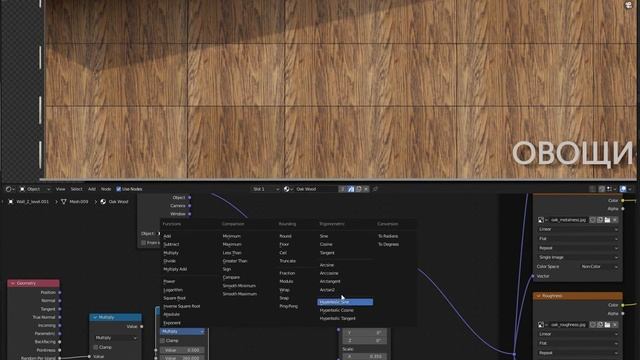
Task: Click new image icon for oak_roughness.jpg
Action: point(600,325)
